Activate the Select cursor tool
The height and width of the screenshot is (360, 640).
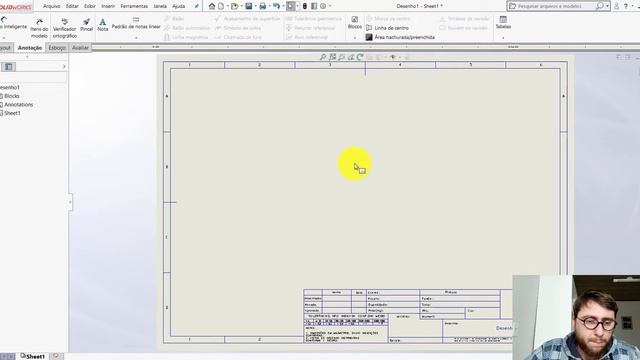pyautogui.click(x=290, y=6)
